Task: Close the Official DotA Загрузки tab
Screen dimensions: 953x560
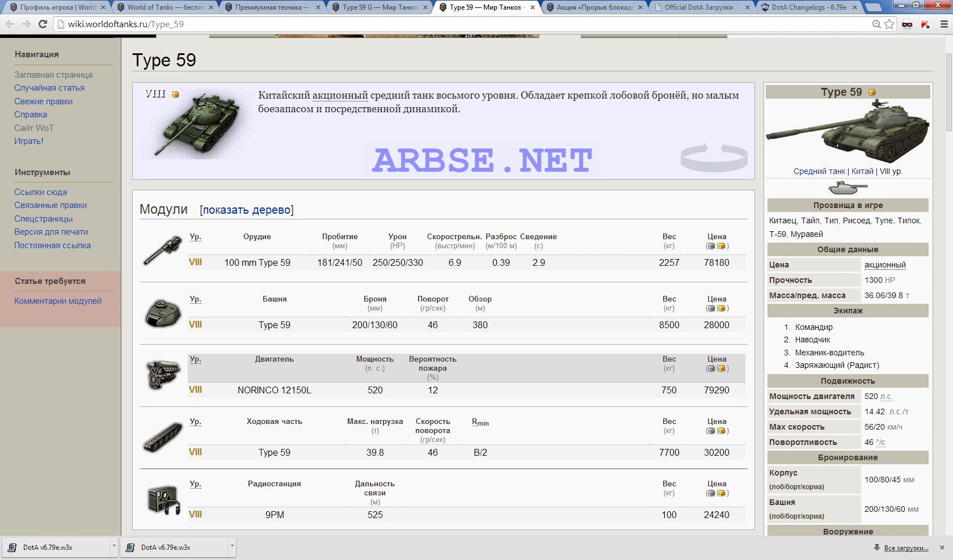Action: 748,7
